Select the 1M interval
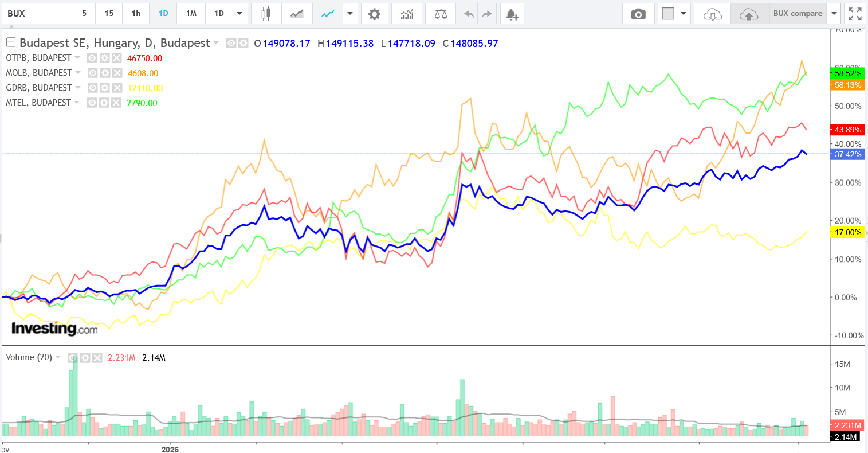 (x=191, y=14)
